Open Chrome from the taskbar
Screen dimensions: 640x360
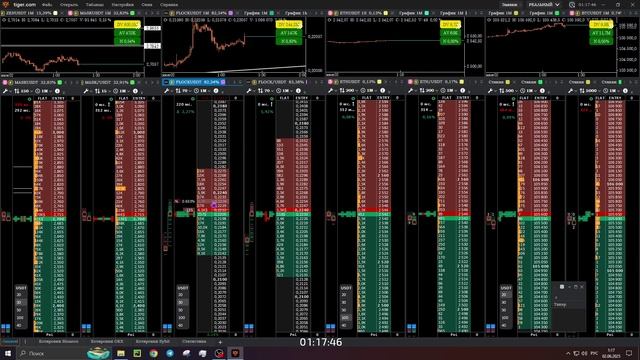pos(153,353)
